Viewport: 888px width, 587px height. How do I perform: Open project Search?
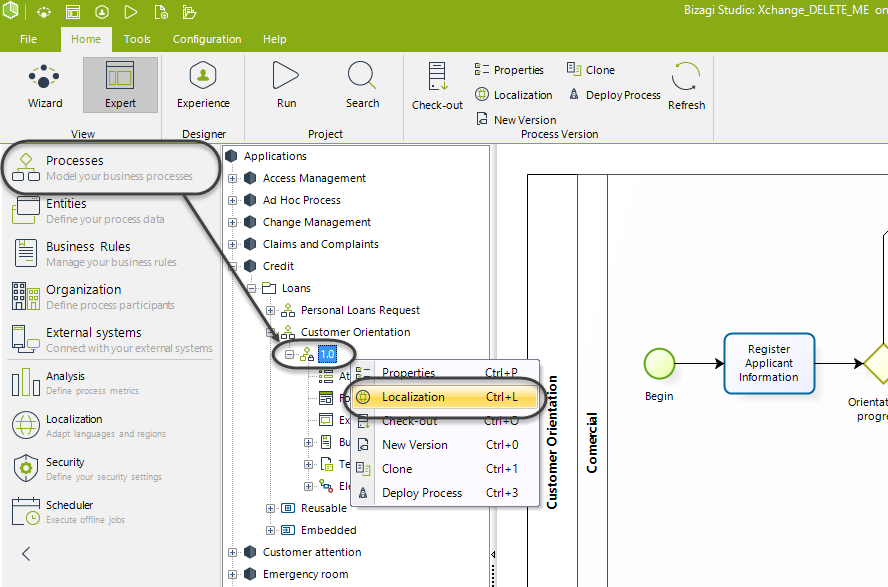pyautogui.click(x=362, y=85)
